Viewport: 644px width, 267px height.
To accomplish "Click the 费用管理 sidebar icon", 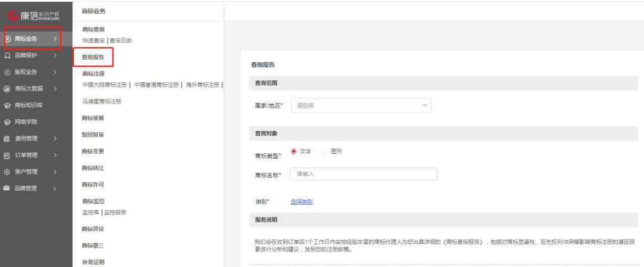I will point(7,138).
